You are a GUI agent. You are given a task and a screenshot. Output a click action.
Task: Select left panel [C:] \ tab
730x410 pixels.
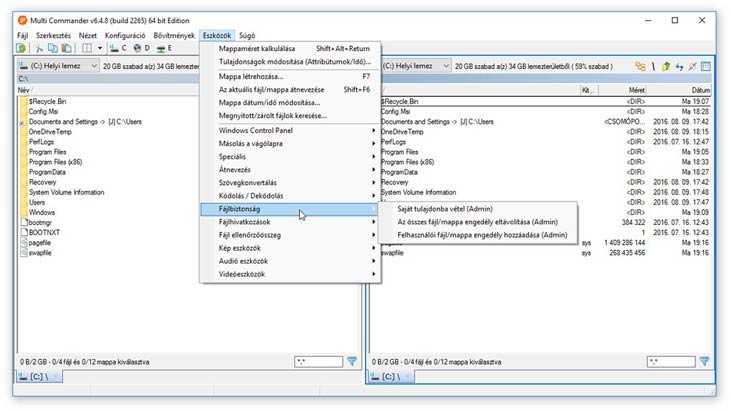click(40, 376)
